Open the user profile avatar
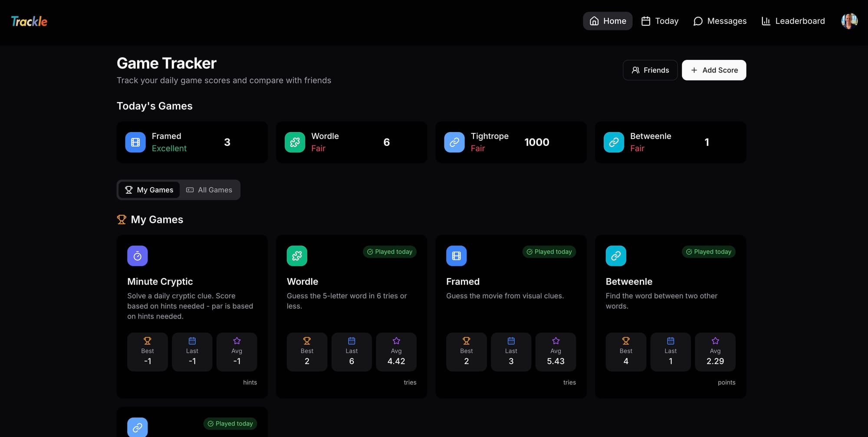 [849, 21]
